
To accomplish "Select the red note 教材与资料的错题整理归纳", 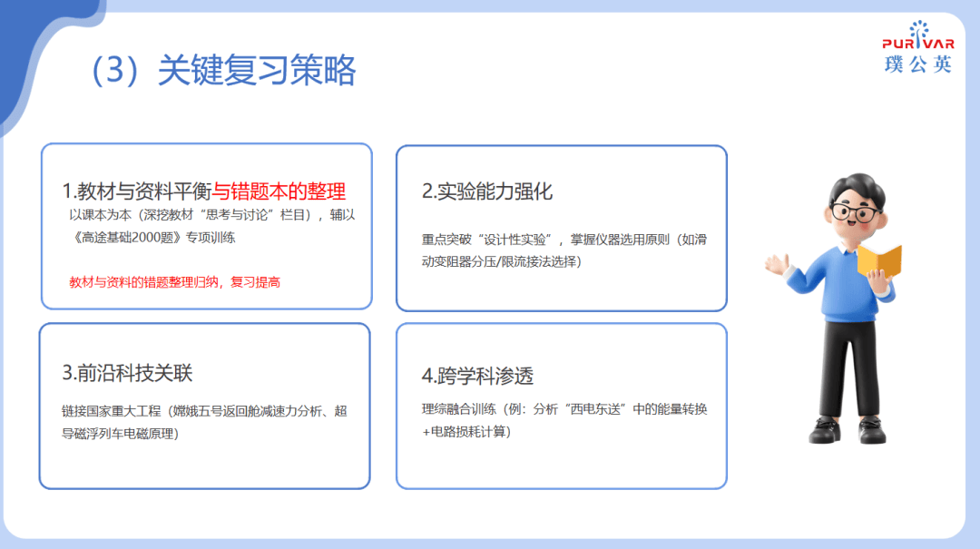I will pos(174,282).
